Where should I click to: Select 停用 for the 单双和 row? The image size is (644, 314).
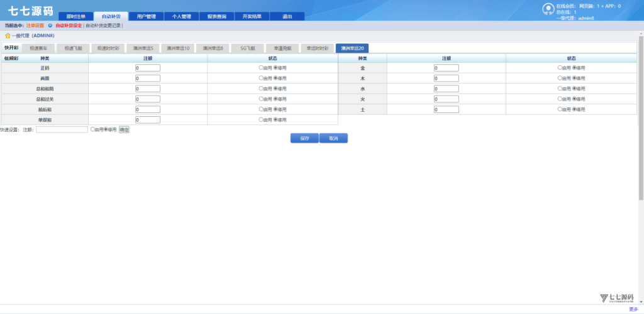pyautogui.click(x=275, y=120)
